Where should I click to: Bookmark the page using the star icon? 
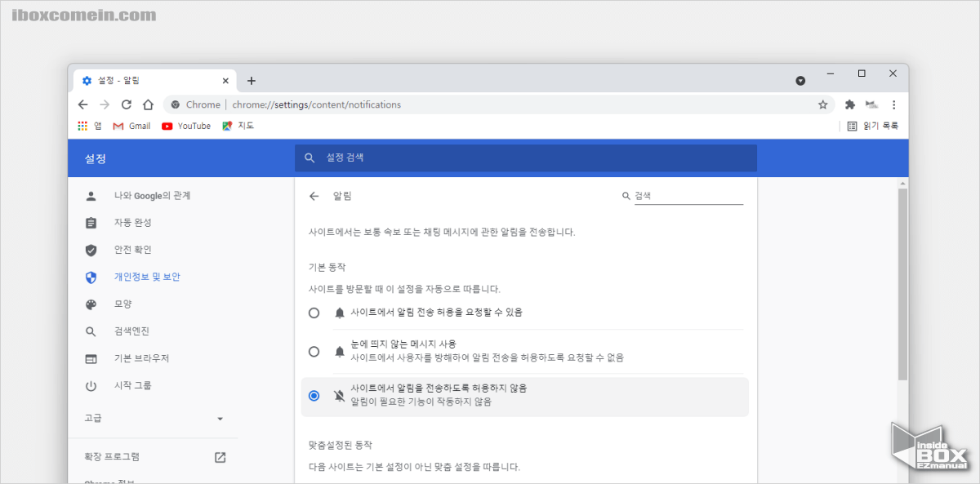pos(822,104)
